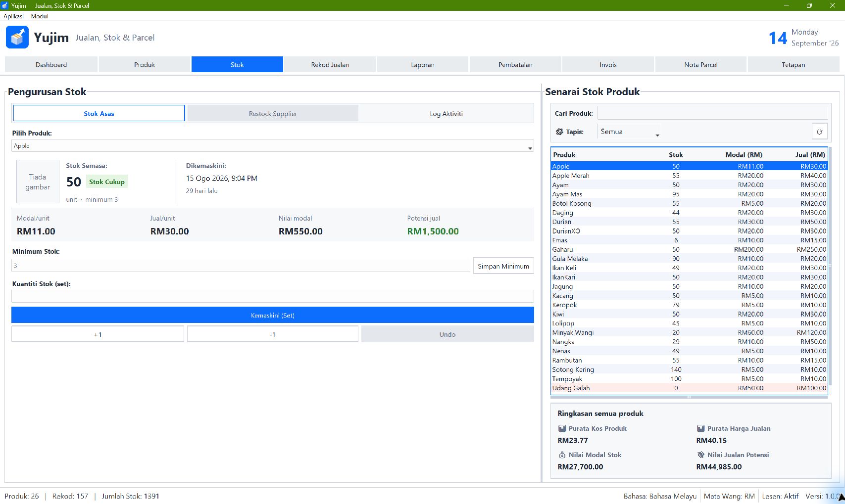
Task: Click the Modal (RM) column header
Action: [x=744, y=155]
